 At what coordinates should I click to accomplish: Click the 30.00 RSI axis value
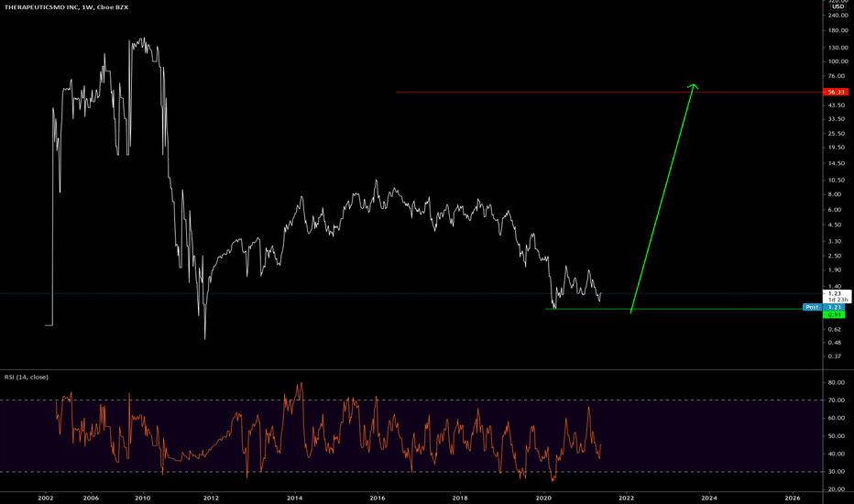pyautogui.click(x=836, y=472)
